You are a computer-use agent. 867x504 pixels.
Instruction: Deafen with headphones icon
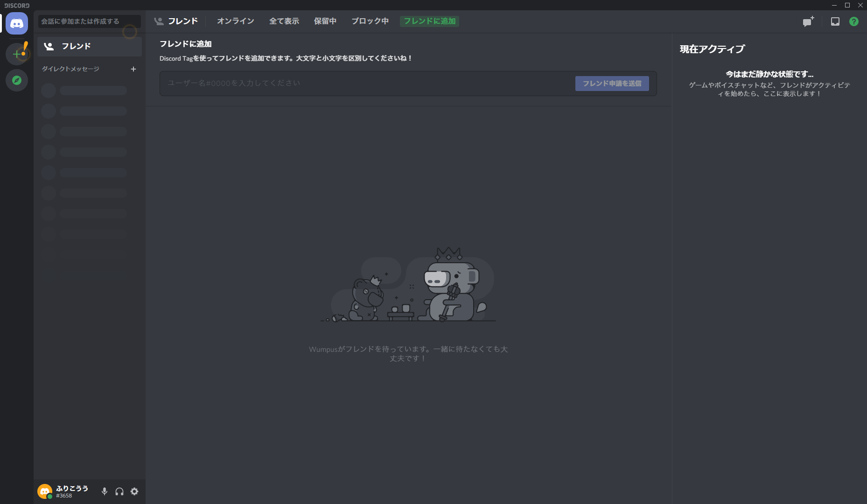tap(119, 491)
